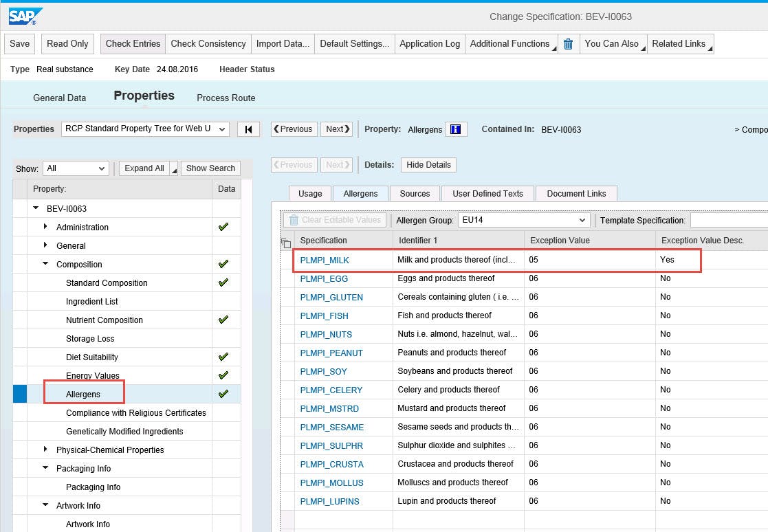Switch to the General Data tab

(59, 98)
